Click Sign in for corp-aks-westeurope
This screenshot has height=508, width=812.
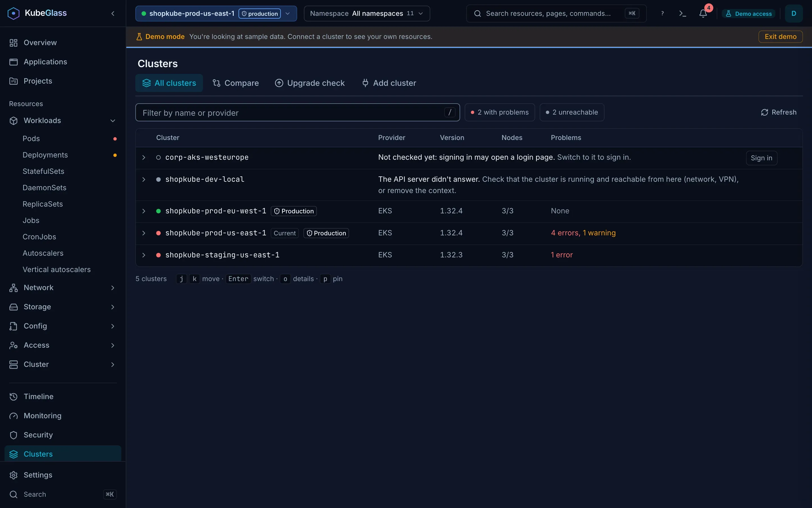tap(761, 158)
